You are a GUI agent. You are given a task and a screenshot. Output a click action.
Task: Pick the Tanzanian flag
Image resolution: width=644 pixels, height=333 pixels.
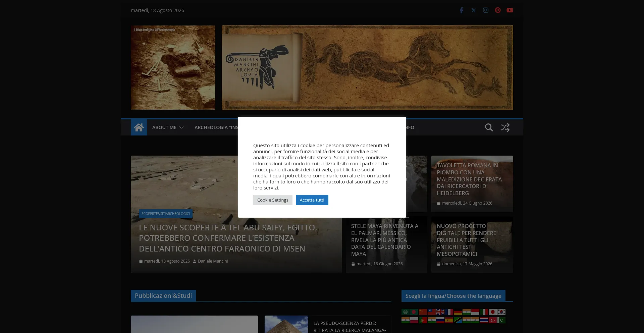point(458,320)
